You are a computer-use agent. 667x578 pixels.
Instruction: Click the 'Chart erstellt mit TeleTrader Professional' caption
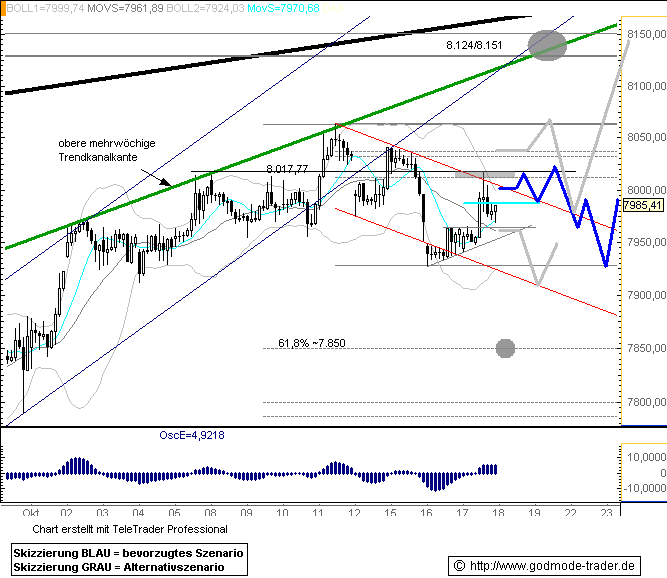pyautogui.click(x=130, y=529)
